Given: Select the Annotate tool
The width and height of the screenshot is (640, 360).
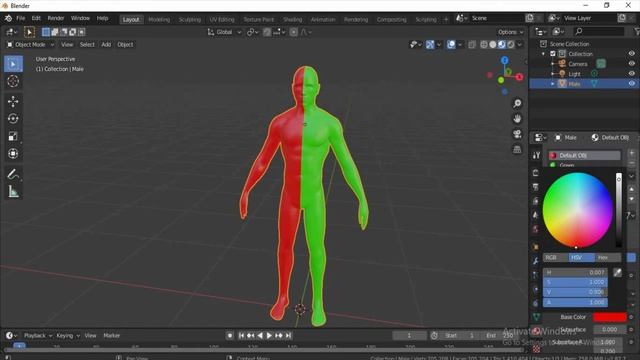Looking at the screenshot, I should point(13,174).
